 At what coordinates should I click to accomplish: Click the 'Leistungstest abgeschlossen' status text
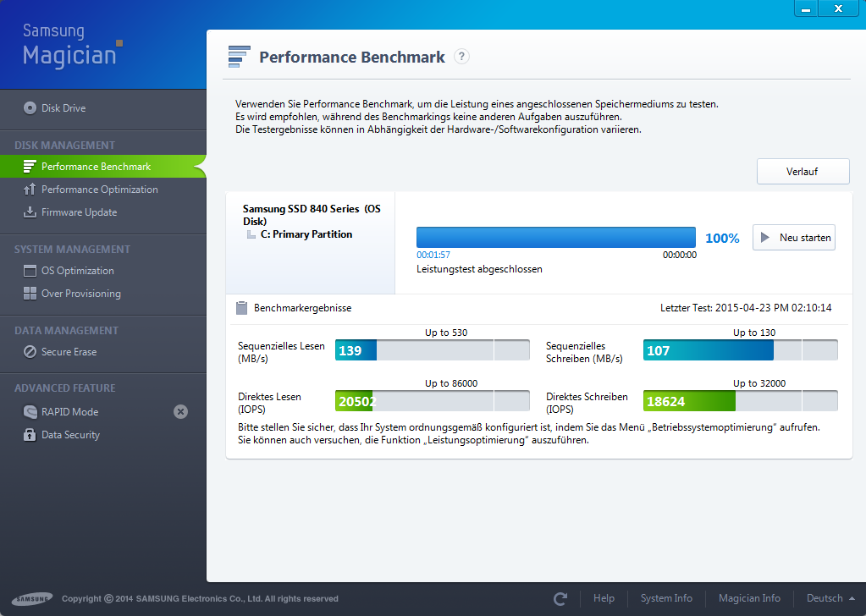click(x=479, y=269)
